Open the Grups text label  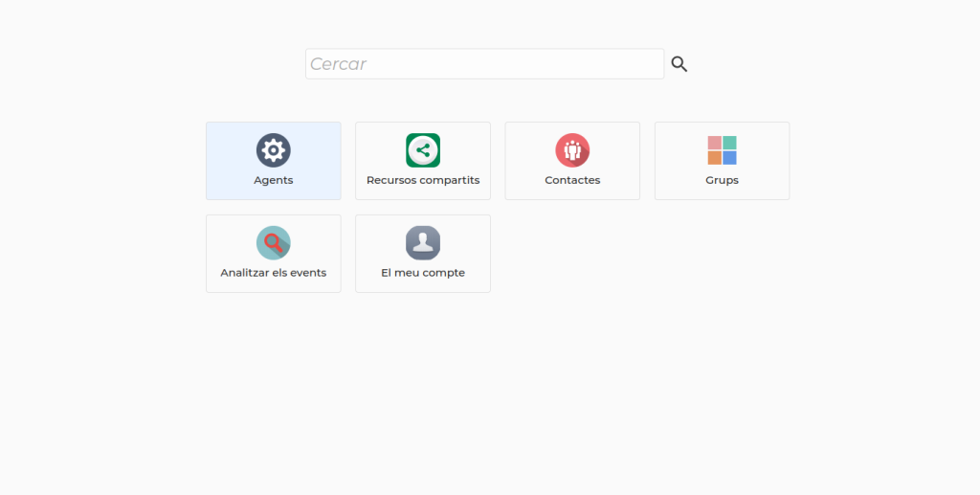point(722,180)
